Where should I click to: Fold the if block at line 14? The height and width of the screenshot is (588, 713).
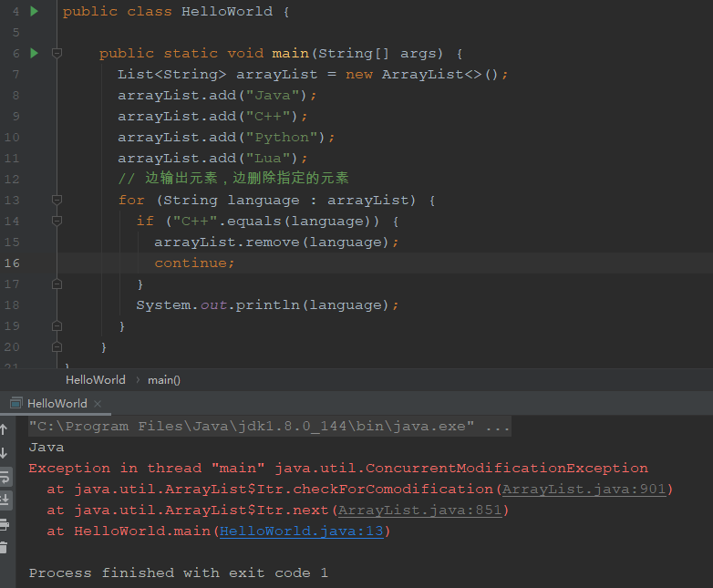tap(57, 221)
